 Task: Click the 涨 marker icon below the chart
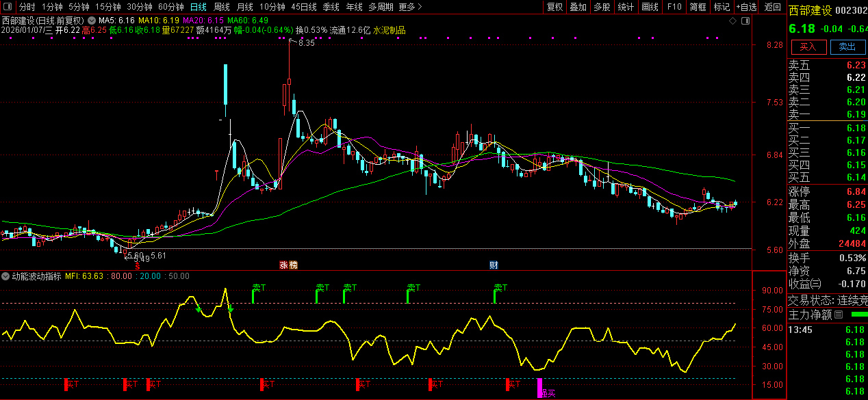coord(283,265)
